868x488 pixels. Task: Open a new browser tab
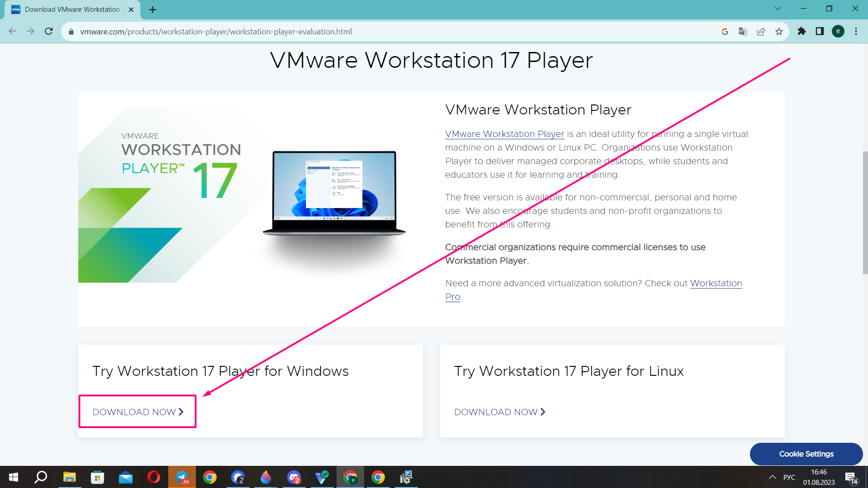click(x=152, y=9)
